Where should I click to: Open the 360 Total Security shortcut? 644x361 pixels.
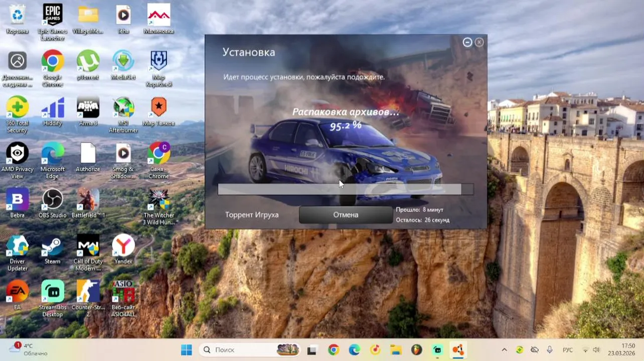(x=17, y=114)
